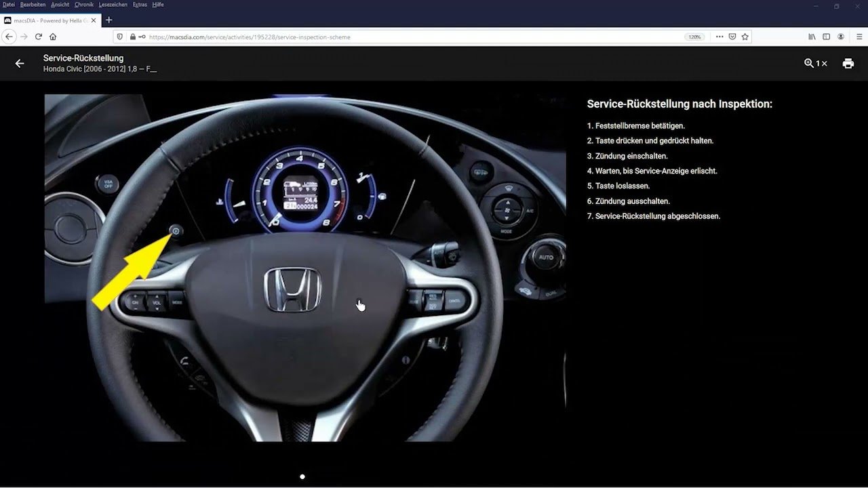The width and height of the screenshot is (868, 488).
Task: Open Lesezeichen menu
Action: tap(114, 5)
